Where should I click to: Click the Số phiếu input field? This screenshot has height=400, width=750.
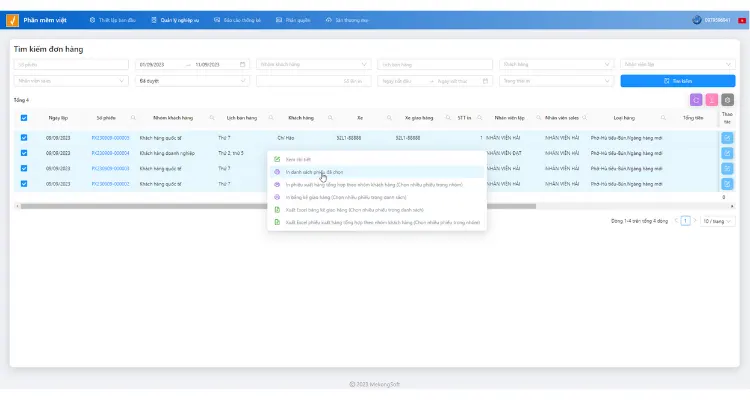[x=71, y=65]
